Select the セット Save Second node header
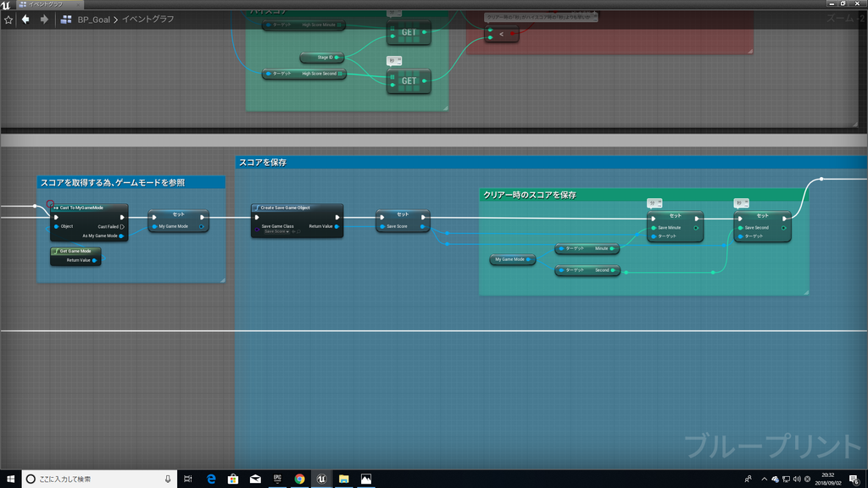 (762, 215)
